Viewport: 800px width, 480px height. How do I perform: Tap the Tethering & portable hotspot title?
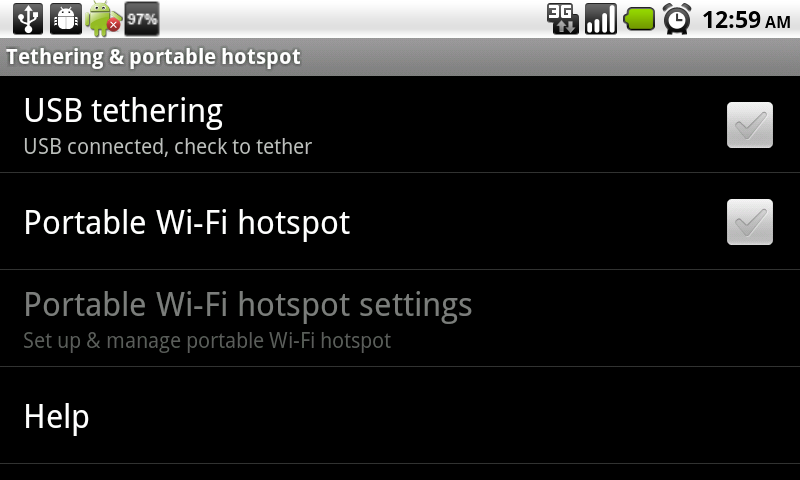(153, 57)
